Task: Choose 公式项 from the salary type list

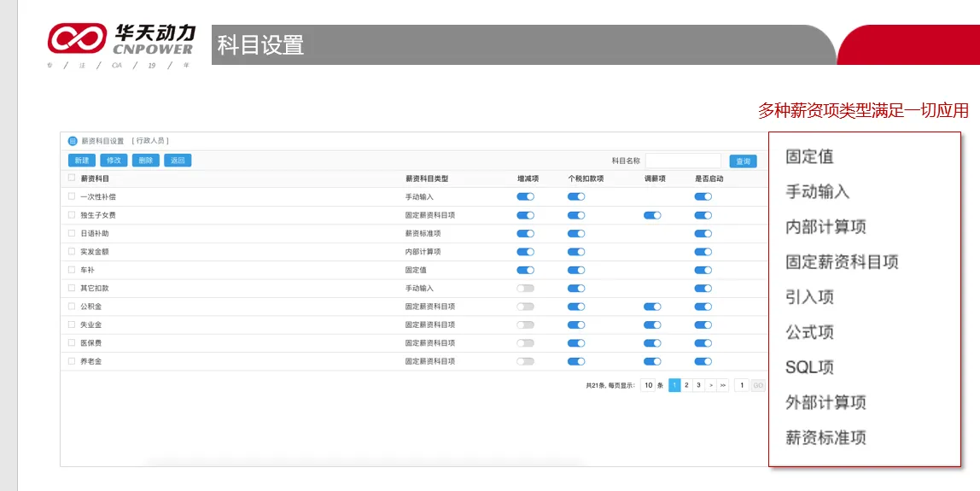Action: (x=809, y=332)
